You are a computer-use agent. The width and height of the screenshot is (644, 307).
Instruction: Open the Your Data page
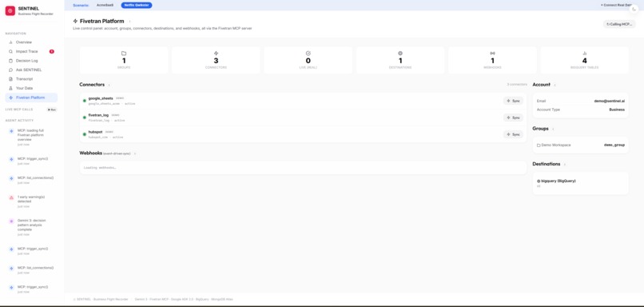31,89
